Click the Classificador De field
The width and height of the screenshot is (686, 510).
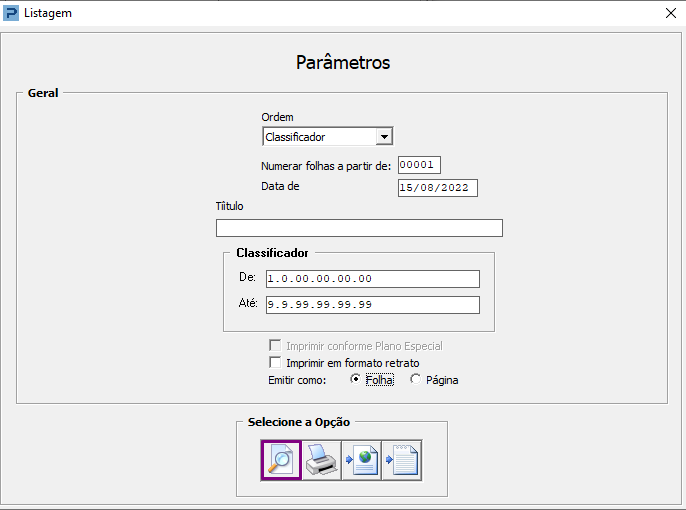click(x=372, y=279)
